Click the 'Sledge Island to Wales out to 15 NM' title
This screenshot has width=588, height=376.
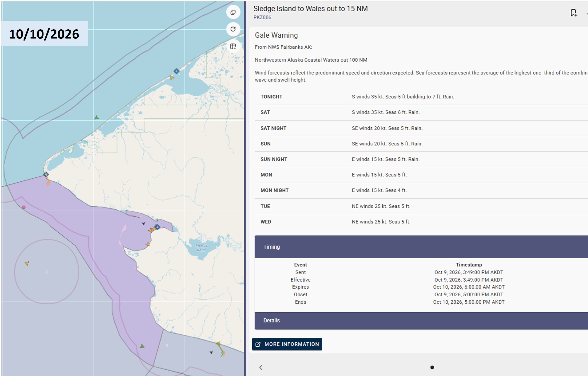[x=310, y=8]
